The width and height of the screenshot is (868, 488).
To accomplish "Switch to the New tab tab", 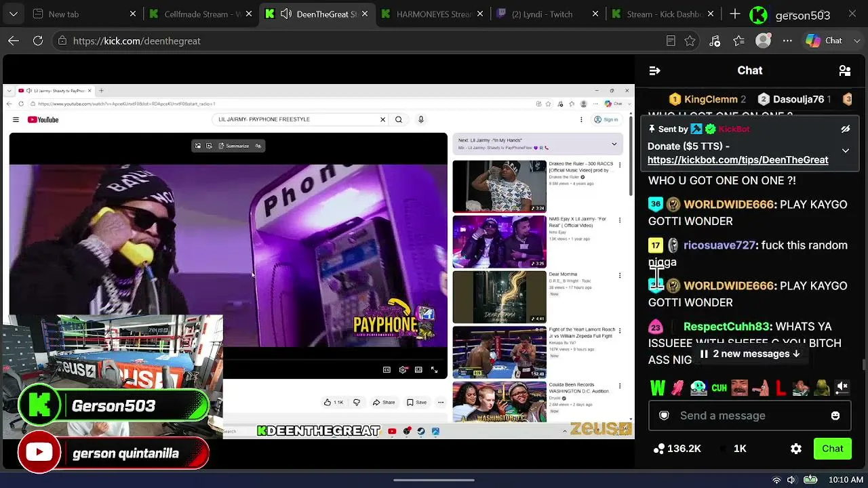I will click(85, 14).
